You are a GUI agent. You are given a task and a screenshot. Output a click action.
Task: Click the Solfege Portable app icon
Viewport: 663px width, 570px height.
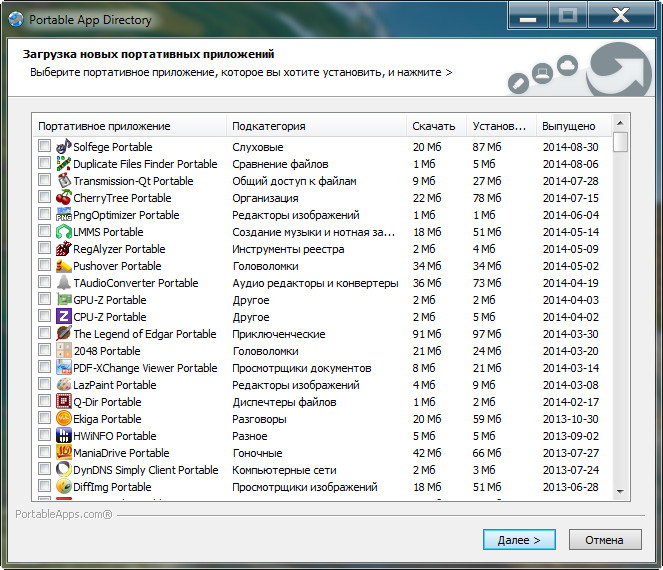pyautogui.click(x=63, y=147)
